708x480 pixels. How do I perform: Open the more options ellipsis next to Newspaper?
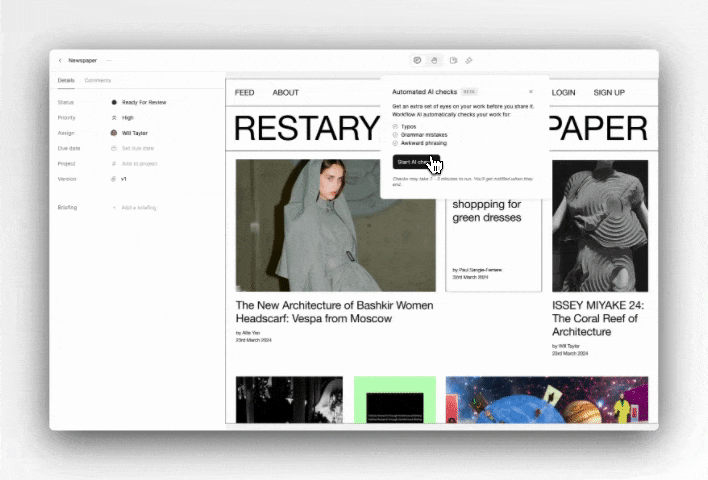109,61
